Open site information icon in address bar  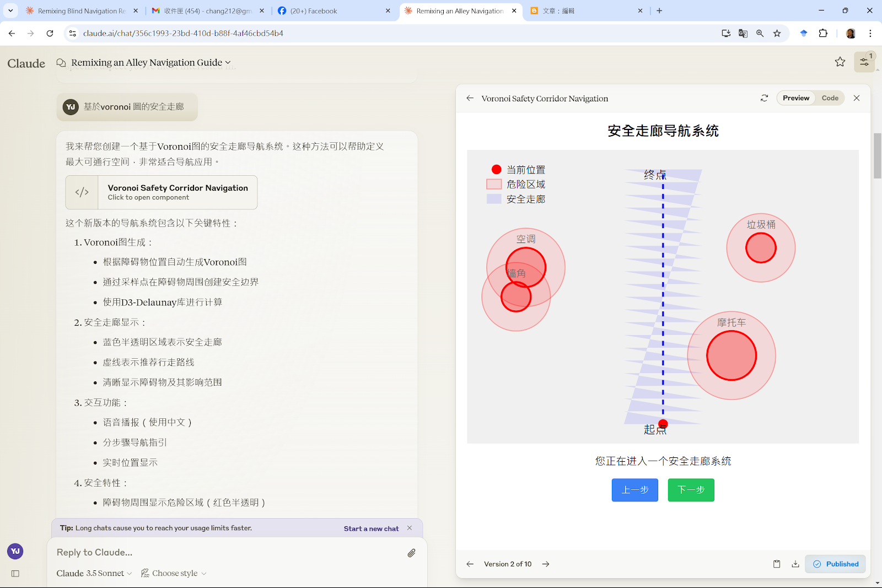tap(72, 34)
